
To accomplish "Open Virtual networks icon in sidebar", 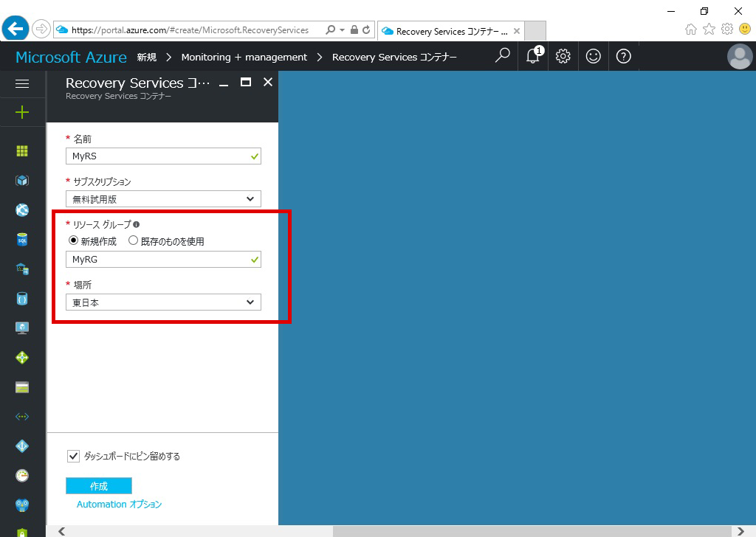I will (22, 417).
